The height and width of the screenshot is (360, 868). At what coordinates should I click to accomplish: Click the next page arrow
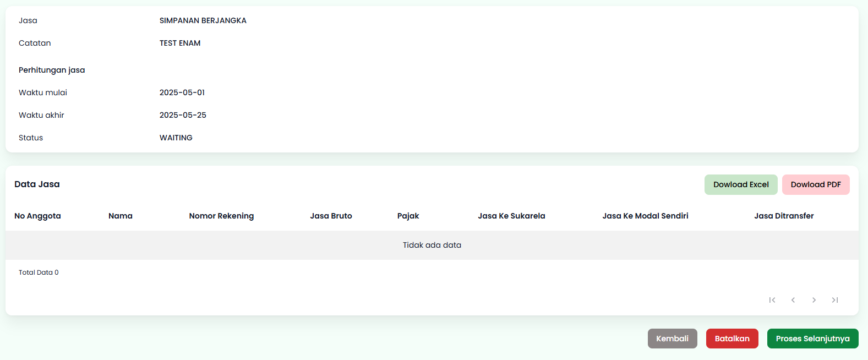tap(814, 300)
